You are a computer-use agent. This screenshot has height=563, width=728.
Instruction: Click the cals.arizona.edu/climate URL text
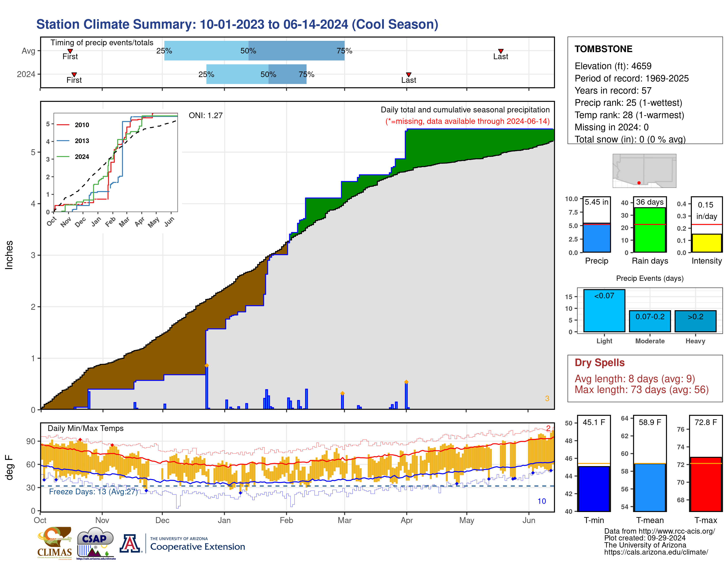click(656, 552)
